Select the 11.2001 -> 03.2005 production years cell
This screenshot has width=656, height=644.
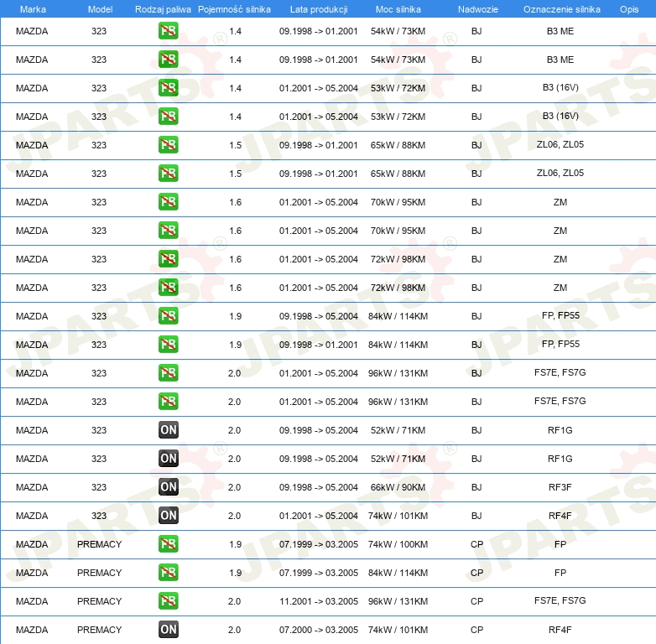[319, 601]
